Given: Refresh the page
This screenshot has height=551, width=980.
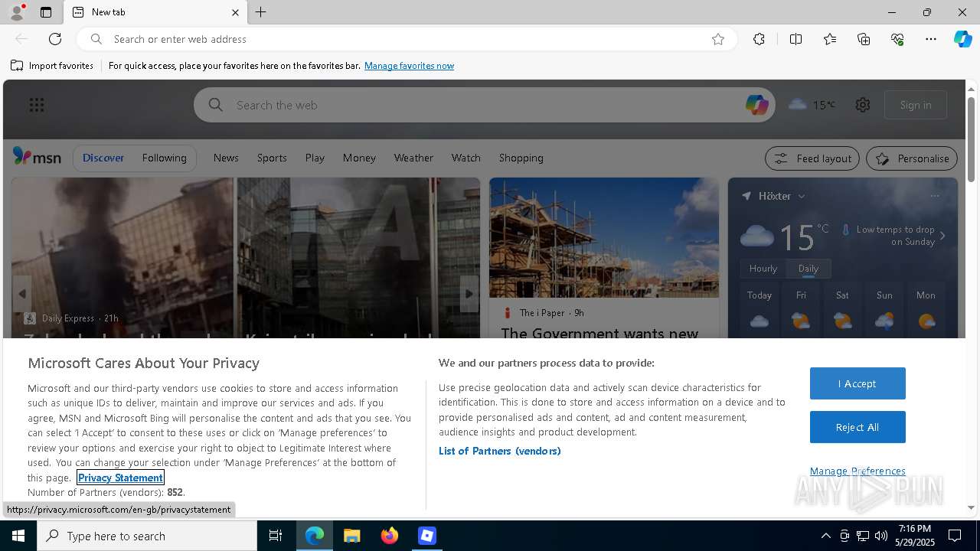Looking at the screenshot, I should point(55,39).
